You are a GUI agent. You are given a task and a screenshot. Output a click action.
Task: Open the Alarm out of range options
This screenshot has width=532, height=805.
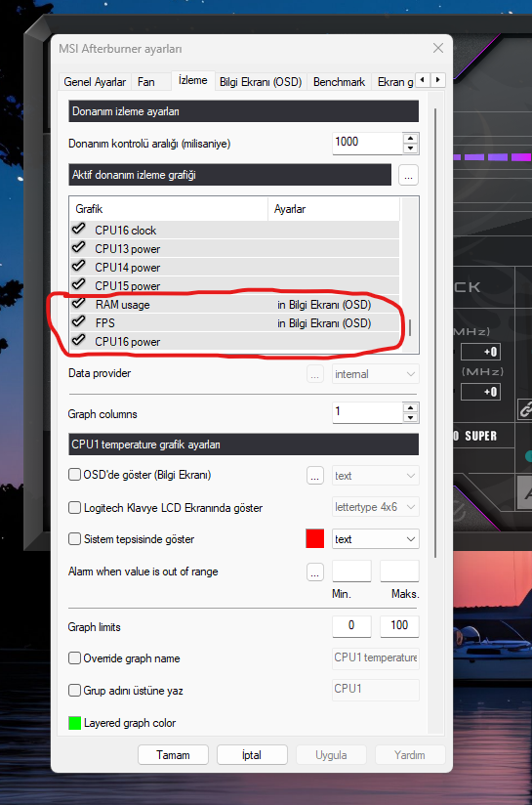[x=315, y=572]
